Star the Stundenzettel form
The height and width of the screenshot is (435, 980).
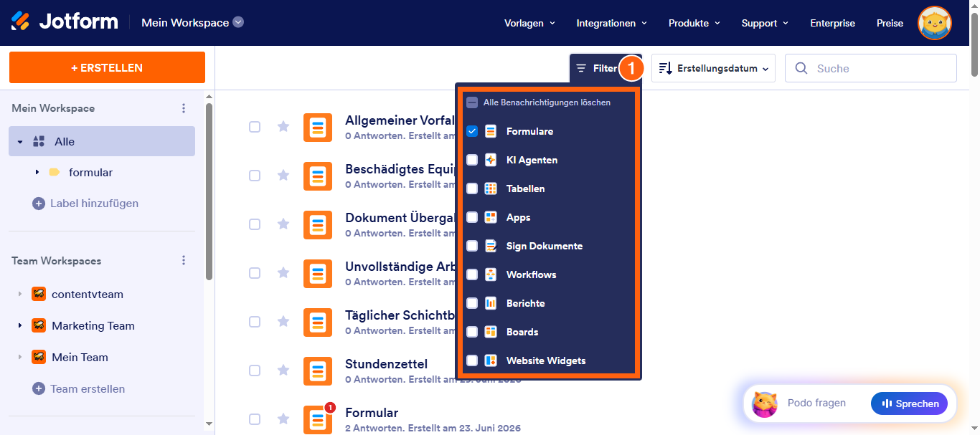point(283,371)
